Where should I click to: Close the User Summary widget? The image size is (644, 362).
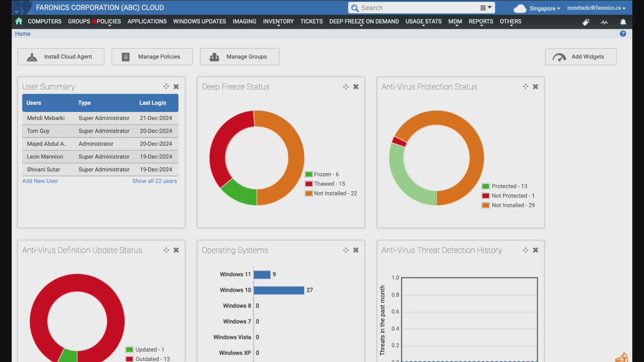176,86
